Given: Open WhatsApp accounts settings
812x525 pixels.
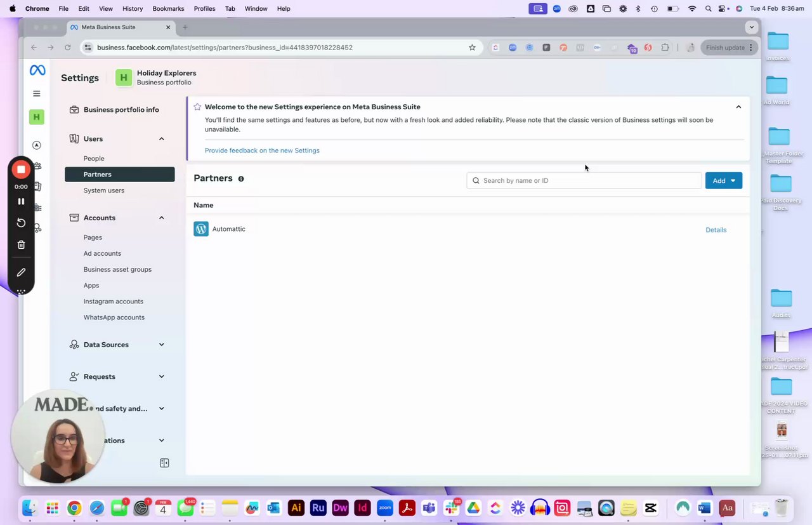Looking at the screenshot, I should (x=114, y=317).
